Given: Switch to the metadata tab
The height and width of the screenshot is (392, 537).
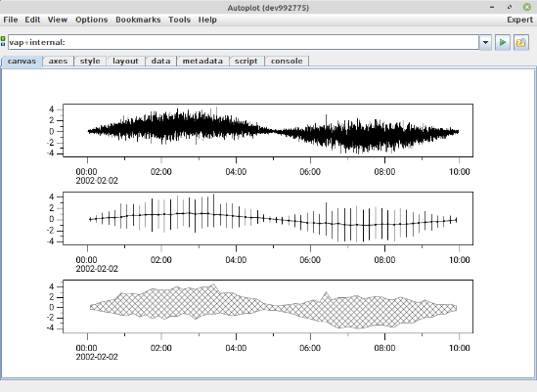Looking at the screenshot, I should (x=202, y=61).
